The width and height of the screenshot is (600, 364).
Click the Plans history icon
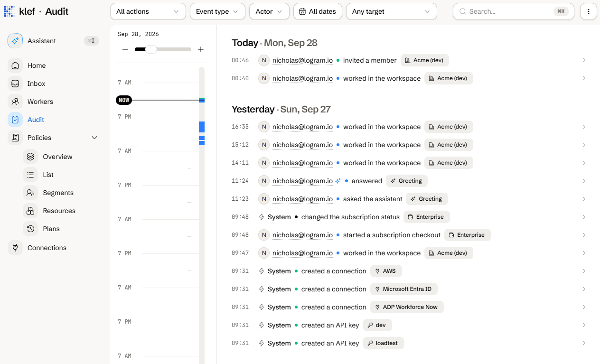click(30, 229)
